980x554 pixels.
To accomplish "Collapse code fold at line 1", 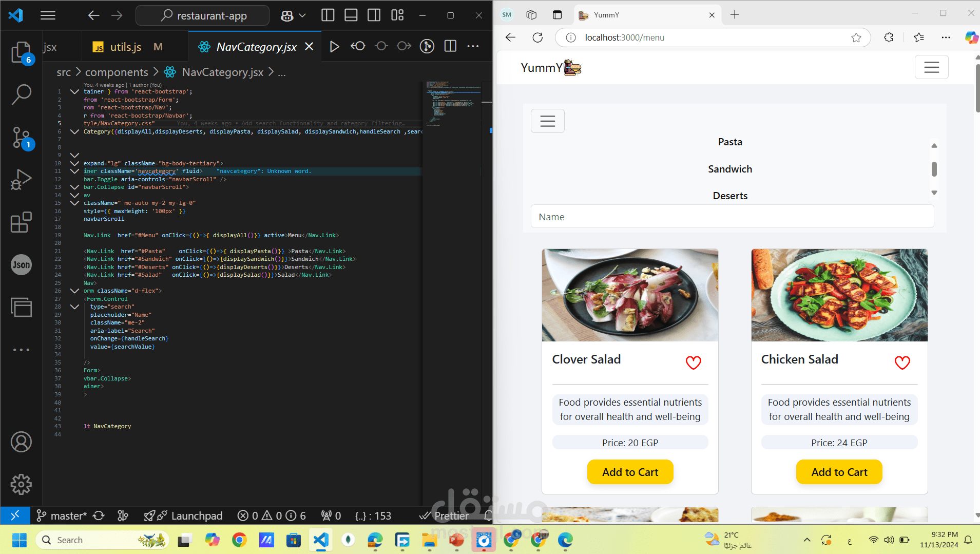I will (74, 92).
